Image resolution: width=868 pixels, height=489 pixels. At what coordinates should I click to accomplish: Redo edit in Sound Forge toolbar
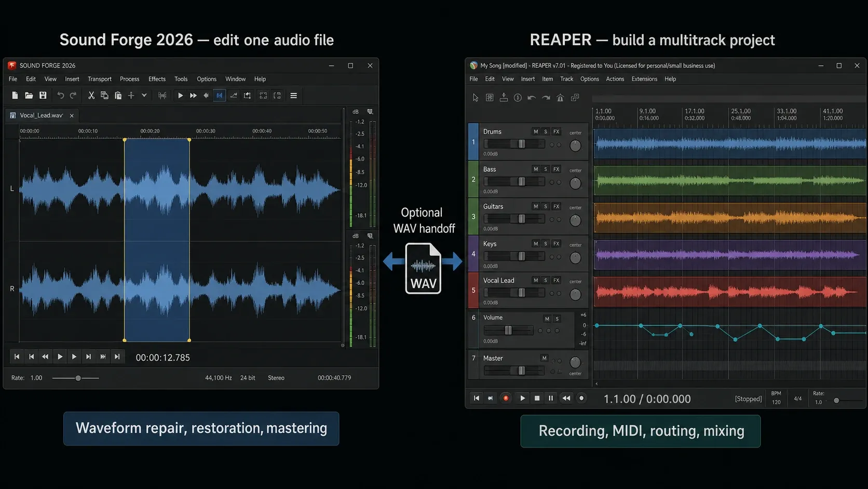(73, 96)
